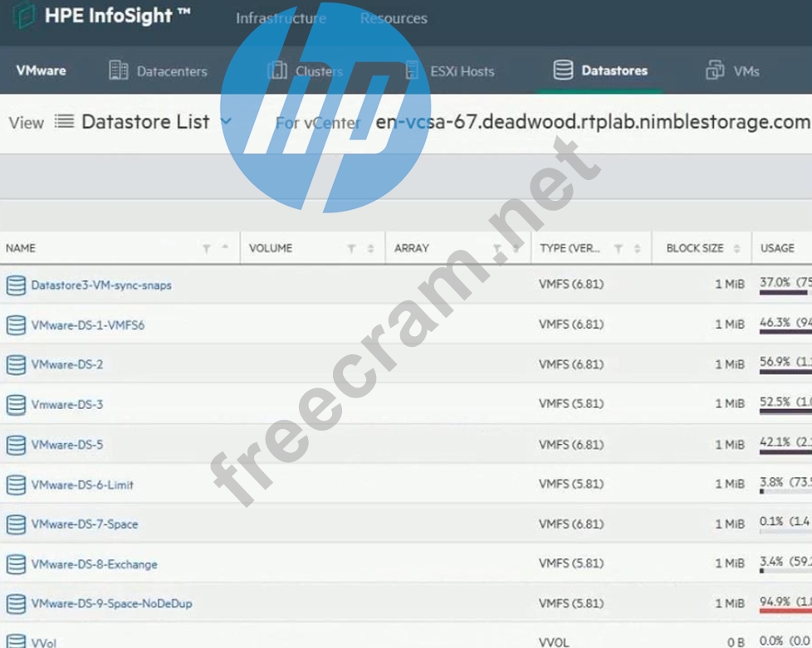Click datastore icon for VMware-DS-7-Space
Viewport: 812px width, 648px height.
click(16, 524)
